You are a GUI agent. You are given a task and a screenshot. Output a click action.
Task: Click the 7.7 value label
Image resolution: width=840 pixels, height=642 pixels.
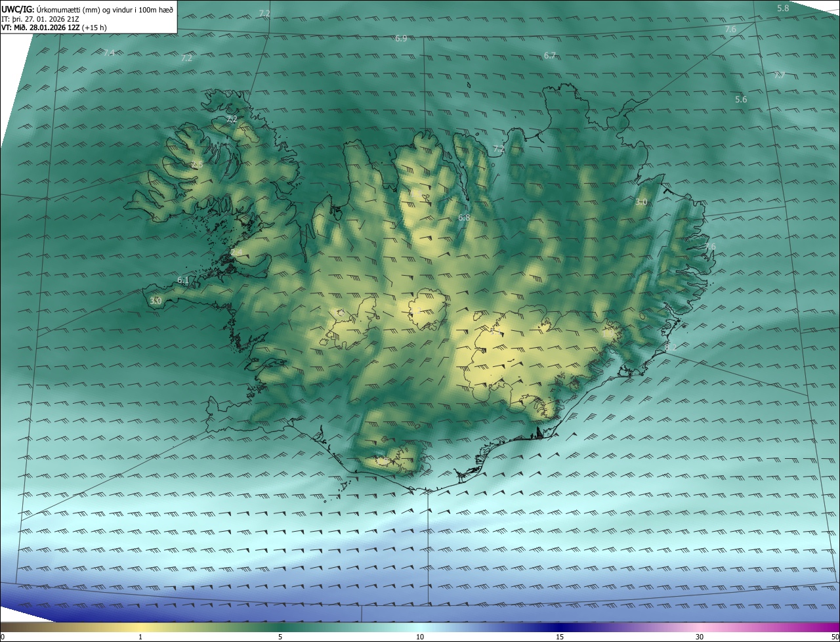click(x=779, y=75)
